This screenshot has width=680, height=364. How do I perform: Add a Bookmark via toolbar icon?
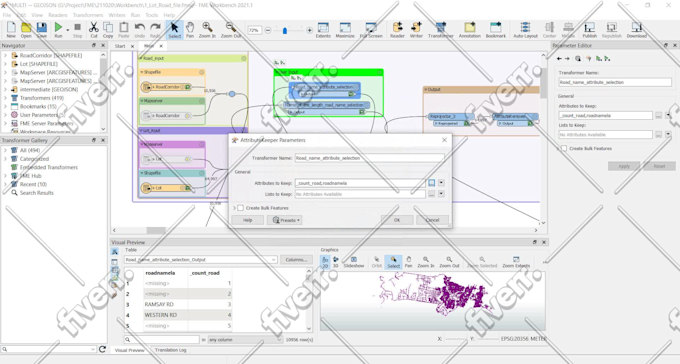pos(496,30)
